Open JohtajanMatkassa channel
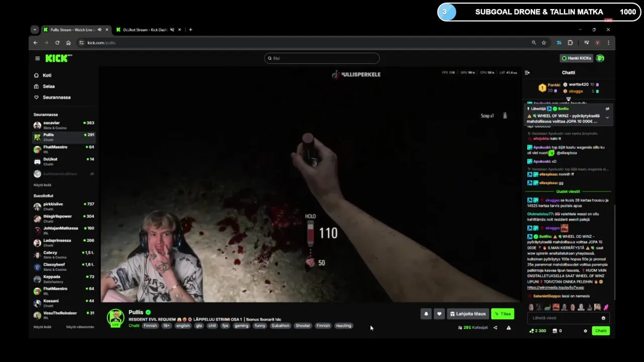Viewport: 644px width, 362px height. 64,230
